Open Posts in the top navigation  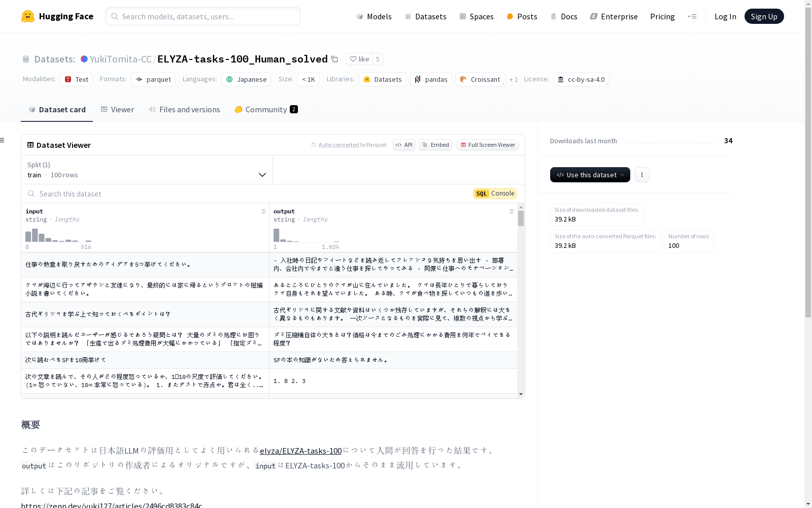[522, 16]
